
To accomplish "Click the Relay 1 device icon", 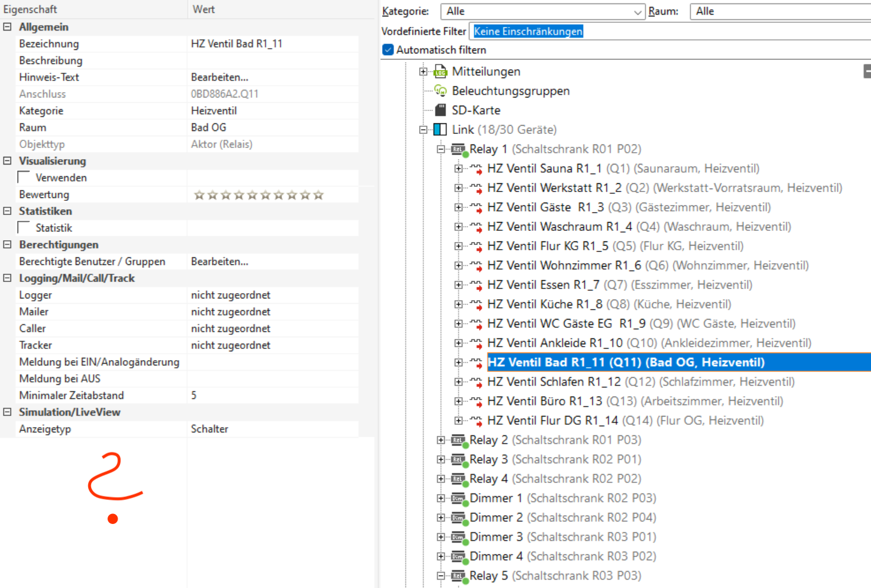I will [x=459, y=150].
